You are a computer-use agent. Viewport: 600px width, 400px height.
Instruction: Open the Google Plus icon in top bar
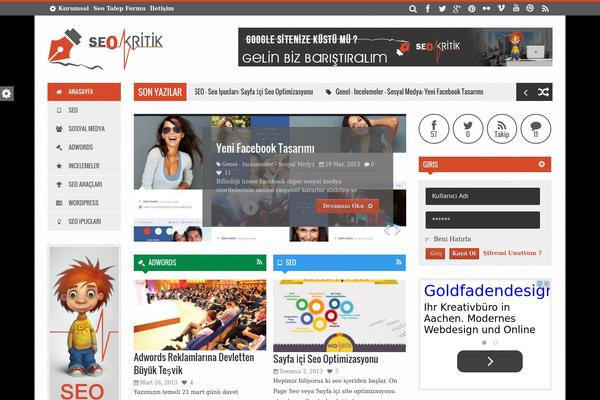pyautogui.click(x=457, y=8)
